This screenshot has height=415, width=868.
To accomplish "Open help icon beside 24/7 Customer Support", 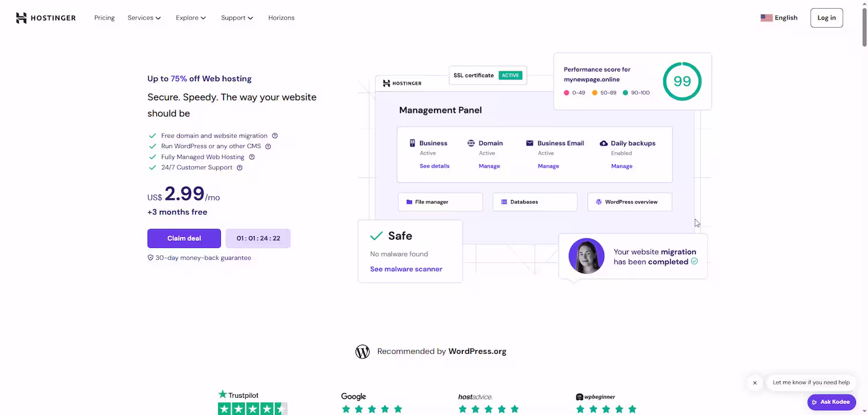I will (x=240, y=168).
